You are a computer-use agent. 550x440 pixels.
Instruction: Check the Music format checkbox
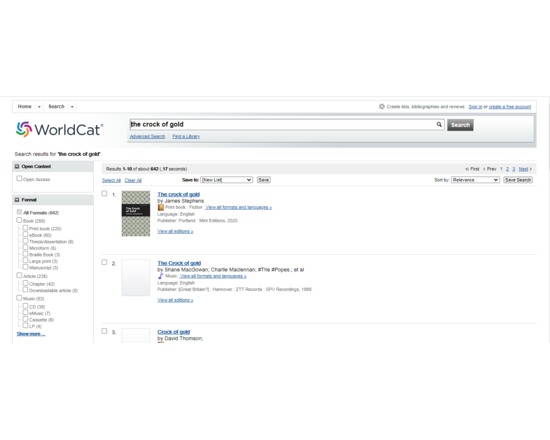tap(19, 298)
